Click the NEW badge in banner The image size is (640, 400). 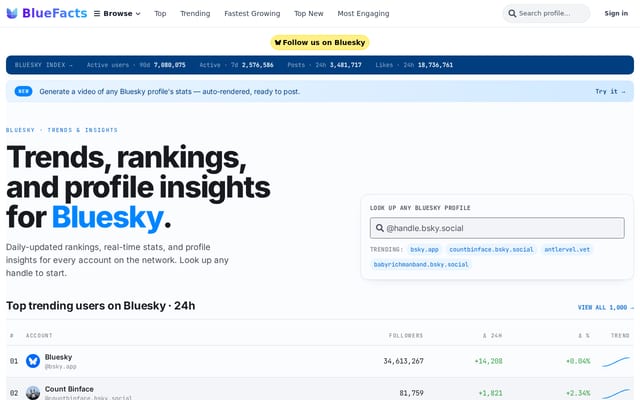click(23, 91)
